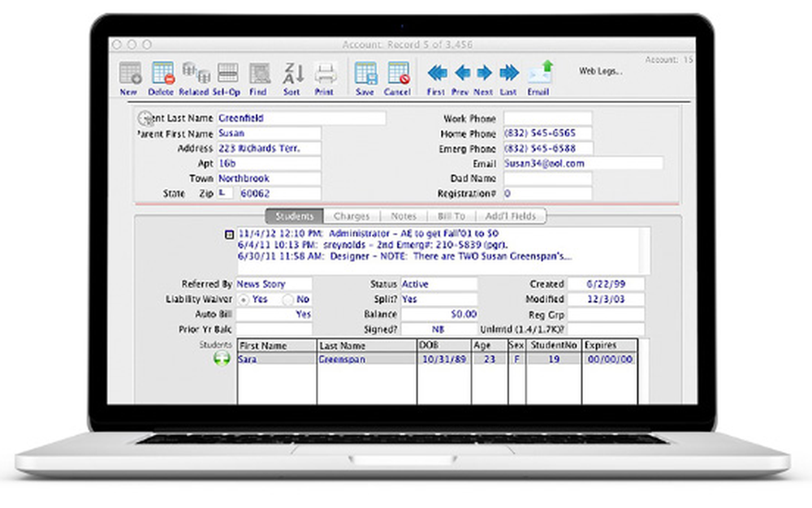Select No for Liability Waiver
The height and width of the screenshot is (508, 812).
coord(288,299)
